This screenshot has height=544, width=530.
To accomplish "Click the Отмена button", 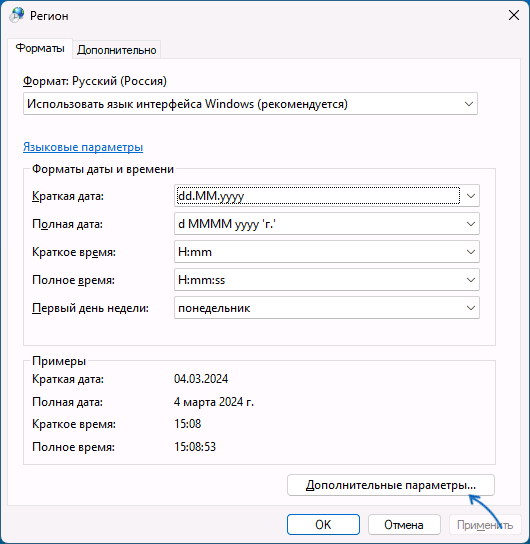I will [x=404, y=525].
